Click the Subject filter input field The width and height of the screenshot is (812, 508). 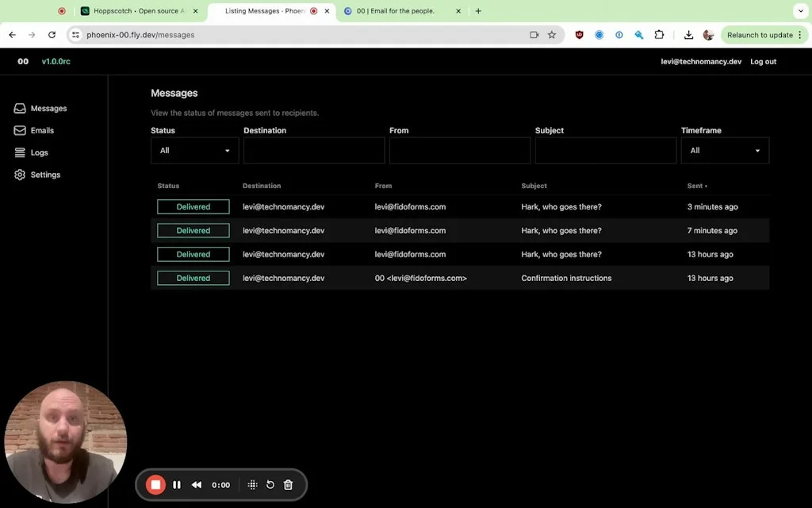pyautogui.click(x=605, y=150)
